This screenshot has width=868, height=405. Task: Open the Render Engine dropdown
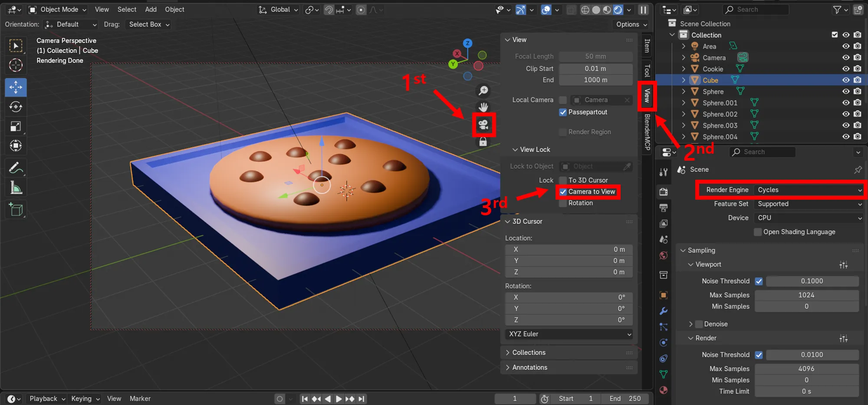[x=809, y=190]
